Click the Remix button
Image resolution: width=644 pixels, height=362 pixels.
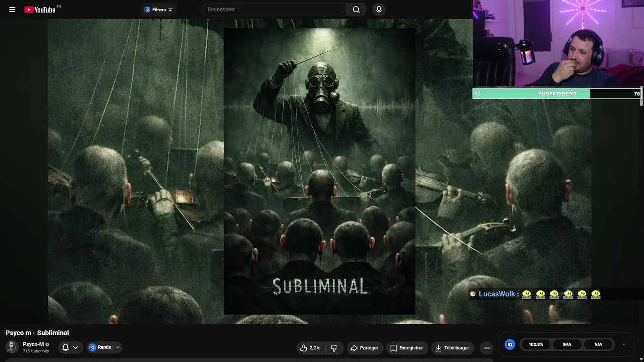[100, 347]
